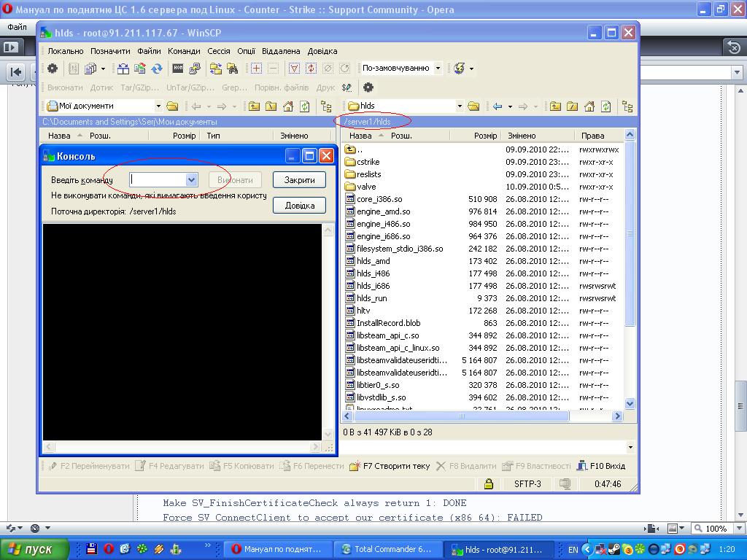The image size is (747, 560).
Task: Open directory folder icon in remote panel
Action: pyautogui.click(x=473, y=106)
